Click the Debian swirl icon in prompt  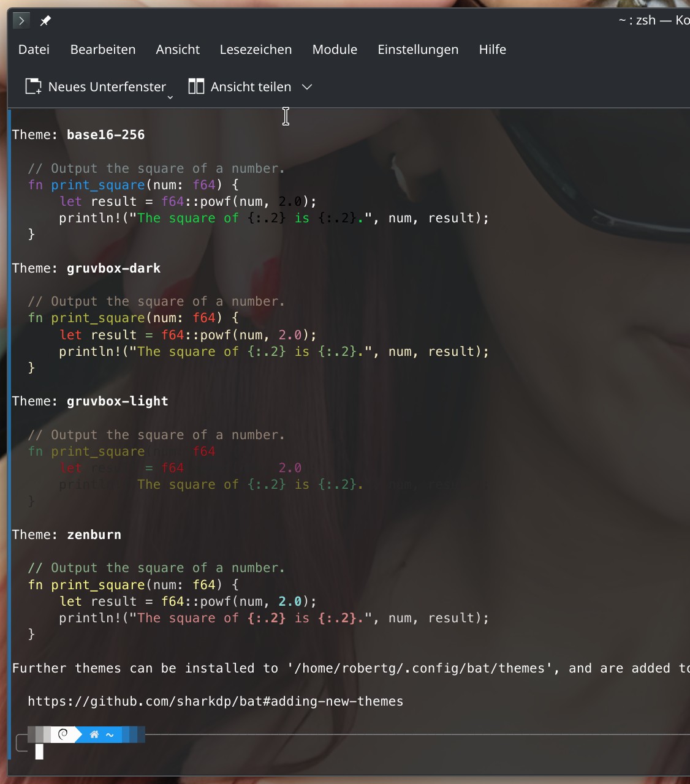63,734
